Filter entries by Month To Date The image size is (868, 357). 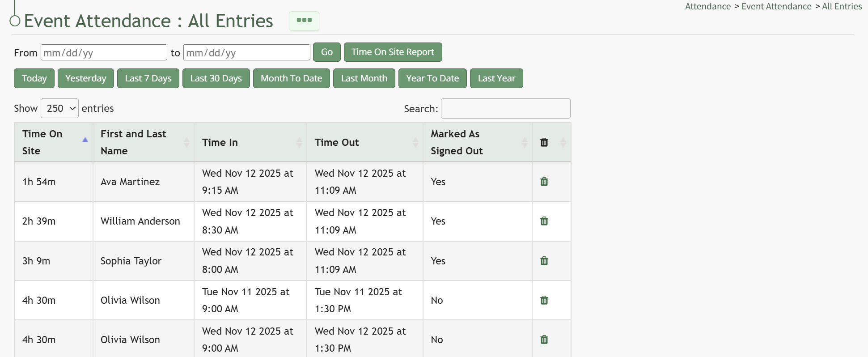pos(292,78)
